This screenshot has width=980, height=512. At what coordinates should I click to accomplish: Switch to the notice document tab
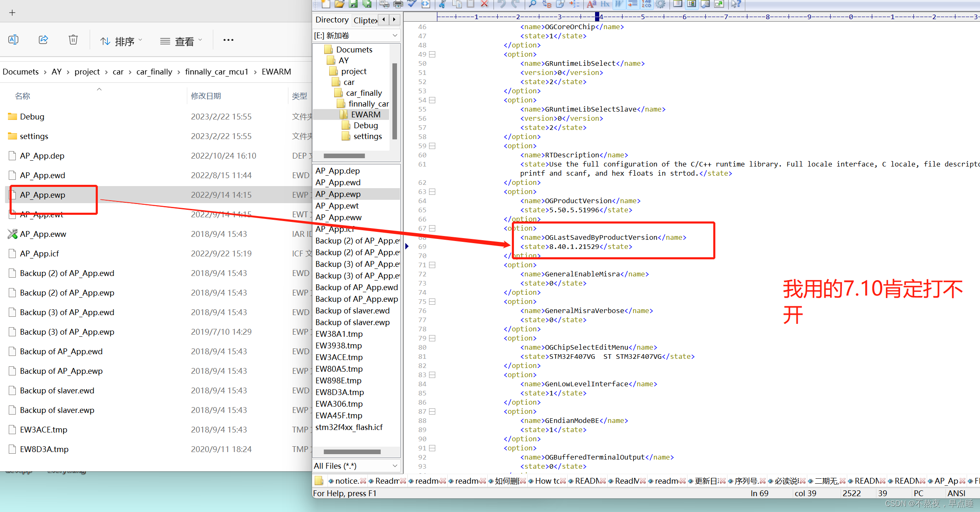[x=347, y=481]
